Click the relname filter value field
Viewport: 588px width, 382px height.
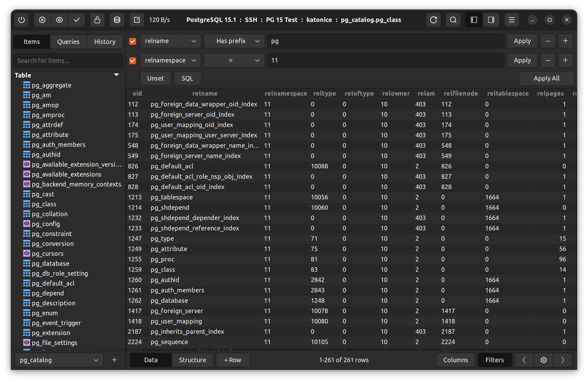(x=386, y=41)
